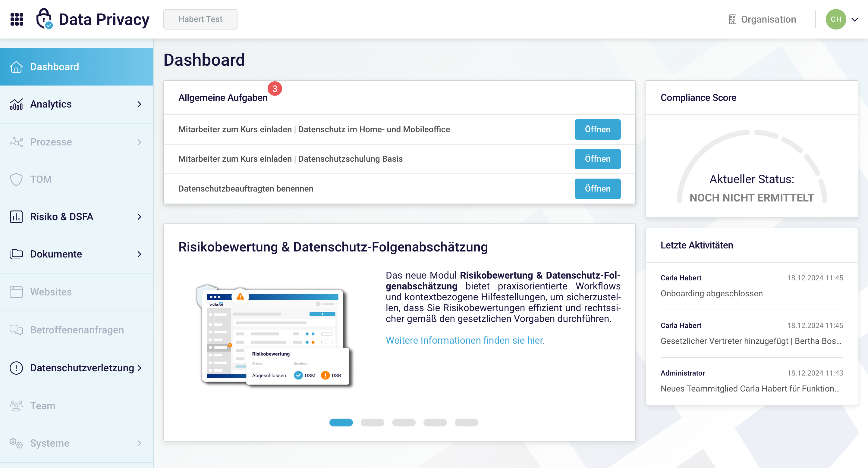Click the Datenschutzverletzung exclamation icon
The height and width of the screenshot is (468, 868).
pyautogui.click(x=16, y=368)
